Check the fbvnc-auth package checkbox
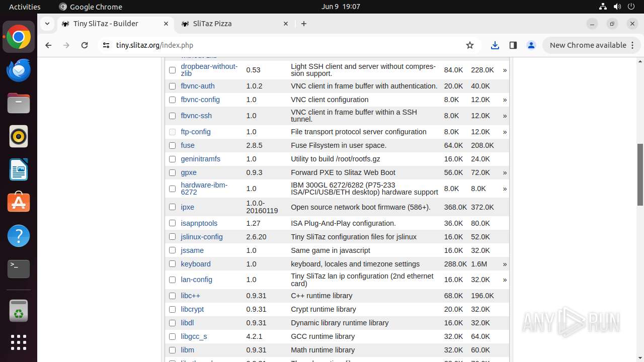The width and height of the screenshot is (644, 362). 172,86
